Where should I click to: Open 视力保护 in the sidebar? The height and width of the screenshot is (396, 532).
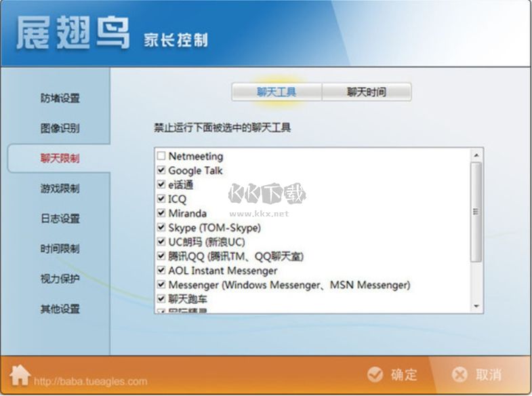[x=60, y=279]
